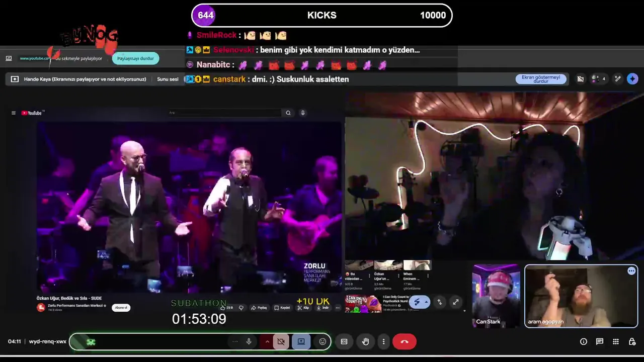The image size is (644, 362).
Task: Open Zorlu Performans Sanatları Merkezi channel avatar
Action: pyautogui.click(x=41, y=307)
